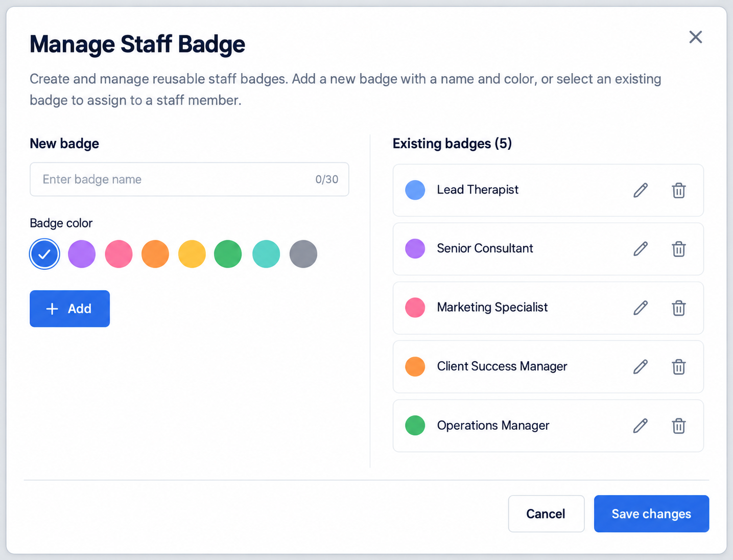
Task: Click the Client Success Manager orange dot
Action: click(x=415, y=367)
